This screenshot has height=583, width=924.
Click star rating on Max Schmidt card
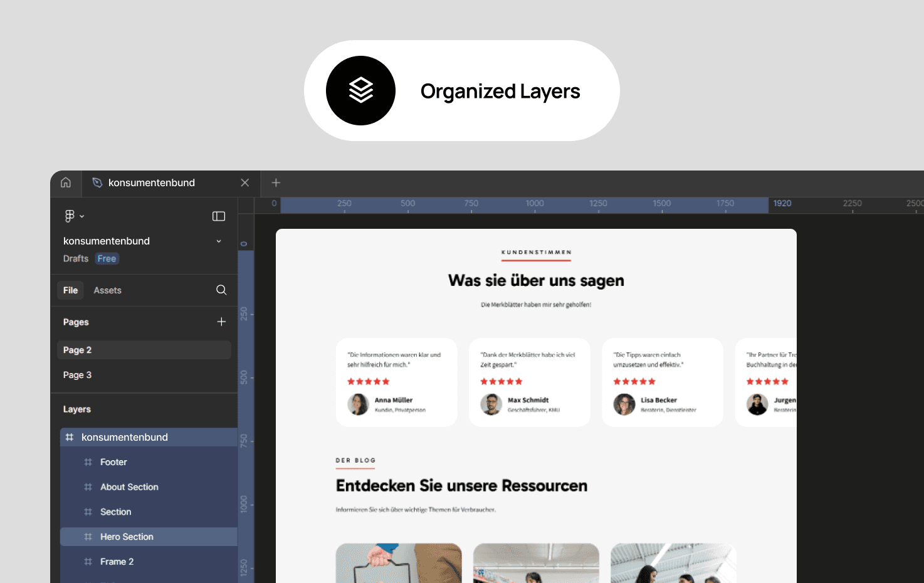501,382
